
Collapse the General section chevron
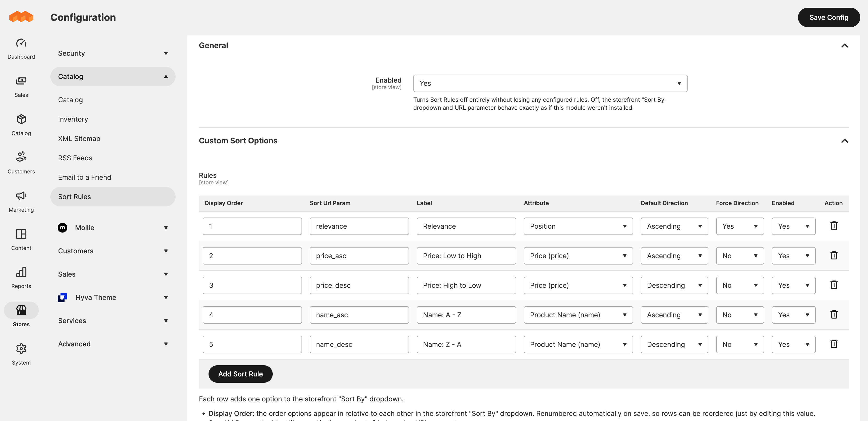pos(845,46)
